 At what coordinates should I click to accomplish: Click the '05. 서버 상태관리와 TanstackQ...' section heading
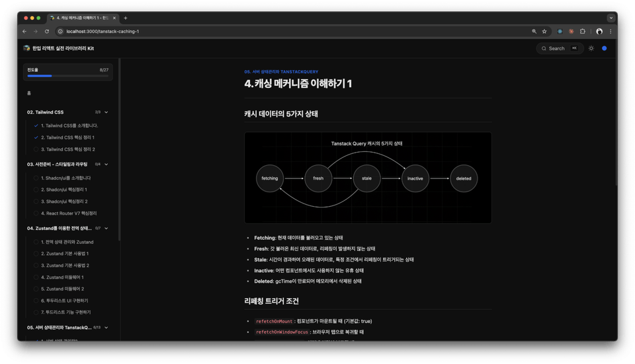(59, 328)
